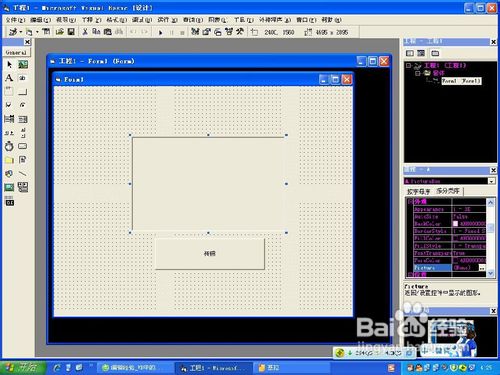This screenshot has width=500, height=375.
Task: Select the OLE control in the toolbox
Action: [9, 202]
